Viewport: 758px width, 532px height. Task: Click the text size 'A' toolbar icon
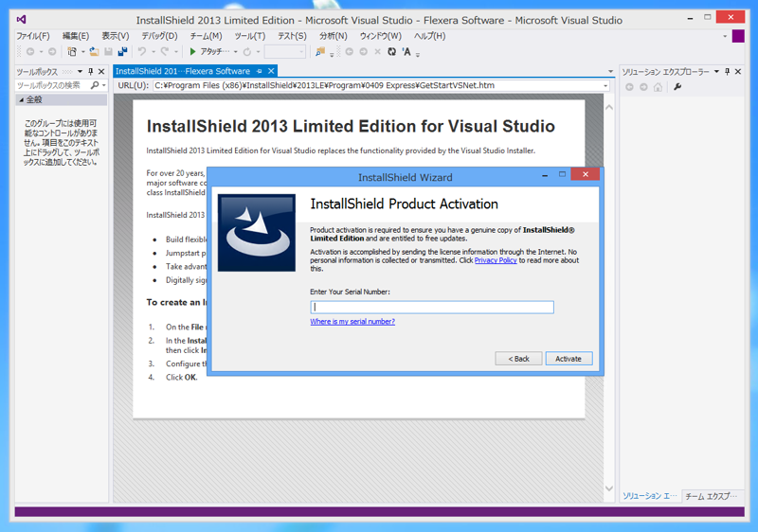(406, 52)
